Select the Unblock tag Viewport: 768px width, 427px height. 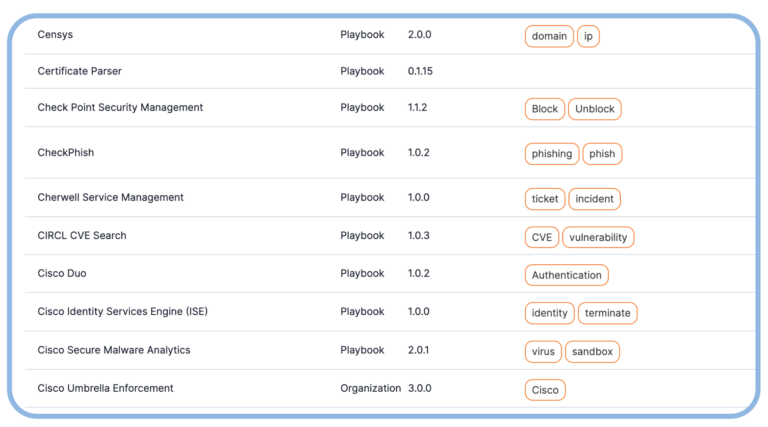pyautogui.click(x=595, y=109)
